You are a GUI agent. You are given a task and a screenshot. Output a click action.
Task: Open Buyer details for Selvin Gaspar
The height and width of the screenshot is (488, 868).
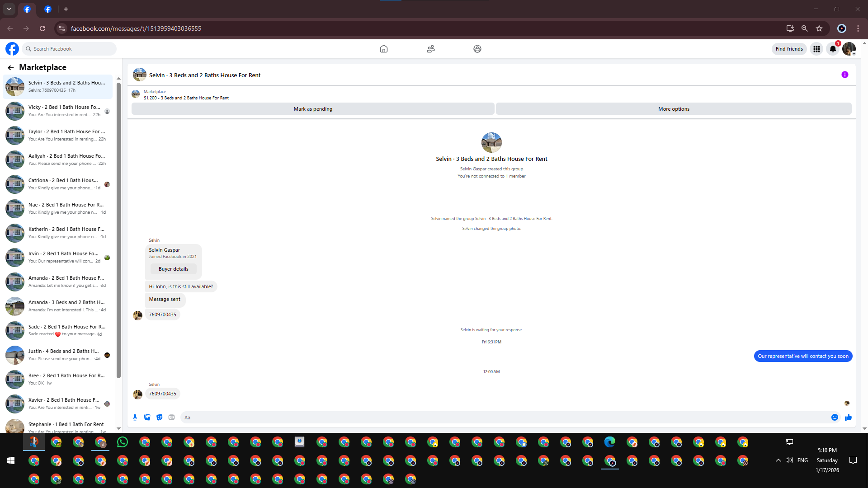(x=173, y=269)
